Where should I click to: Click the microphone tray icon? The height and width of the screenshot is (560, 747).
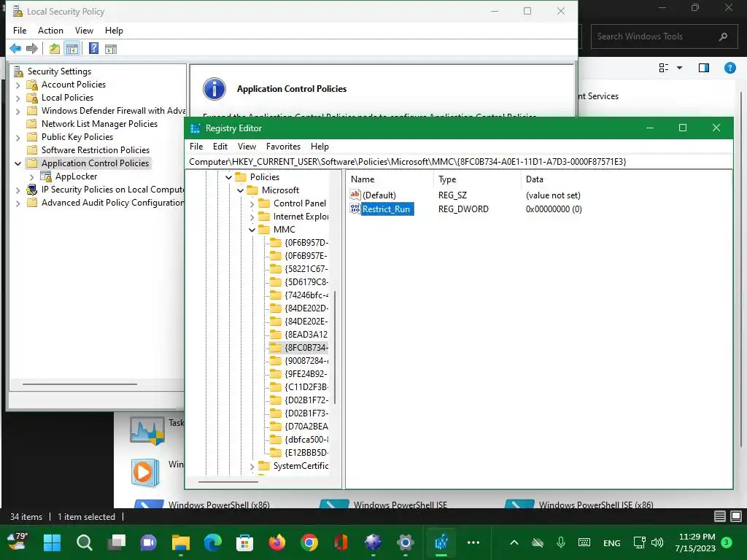561,542
